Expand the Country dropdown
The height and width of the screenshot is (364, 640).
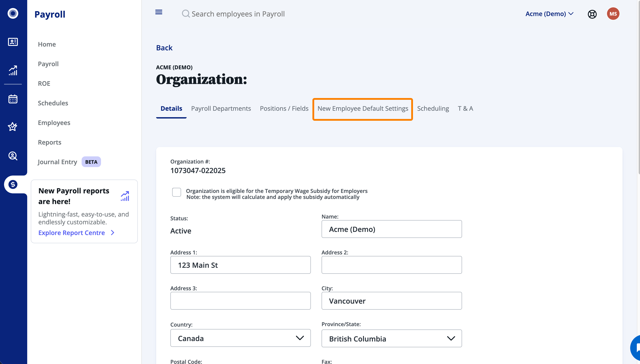(x=240, y=338)
